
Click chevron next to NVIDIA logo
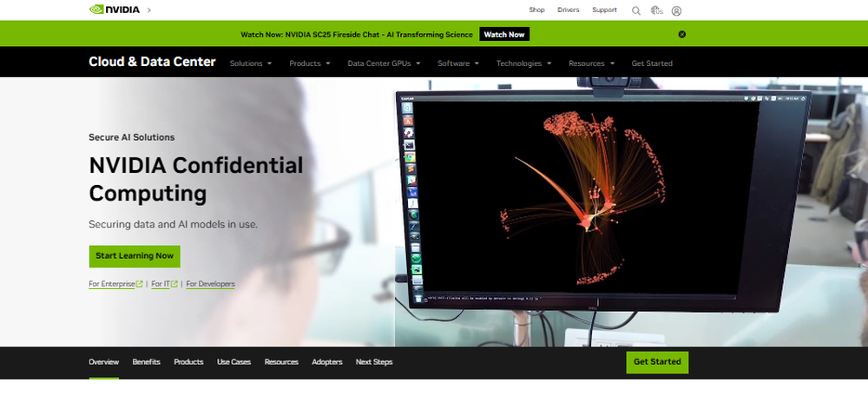point(149,10)
